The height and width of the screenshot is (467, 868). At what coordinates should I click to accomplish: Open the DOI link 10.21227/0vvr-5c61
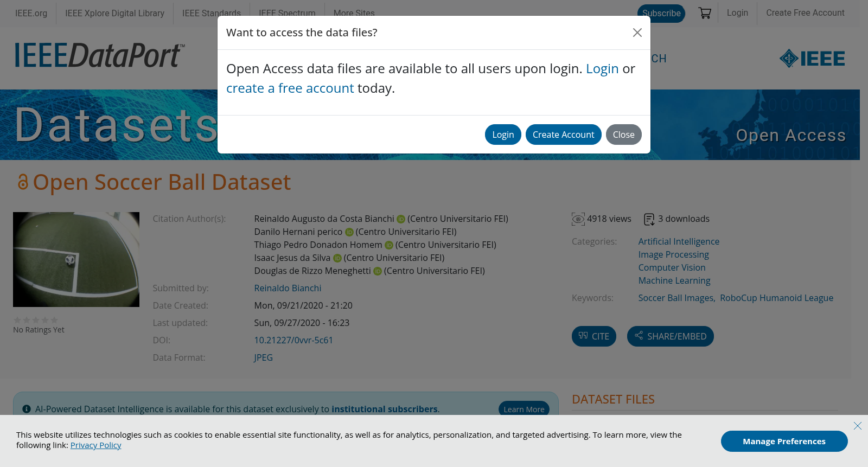click(x=293, y=341)
